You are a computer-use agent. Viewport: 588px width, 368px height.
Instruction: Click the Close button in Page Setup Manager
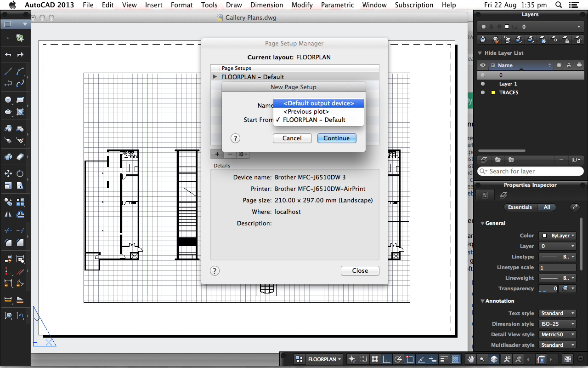point(360,270)
